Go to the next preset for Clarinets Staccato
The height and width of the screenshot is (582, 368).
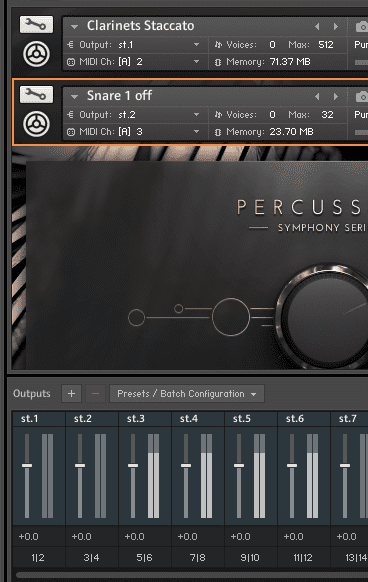tap(336, 26)
